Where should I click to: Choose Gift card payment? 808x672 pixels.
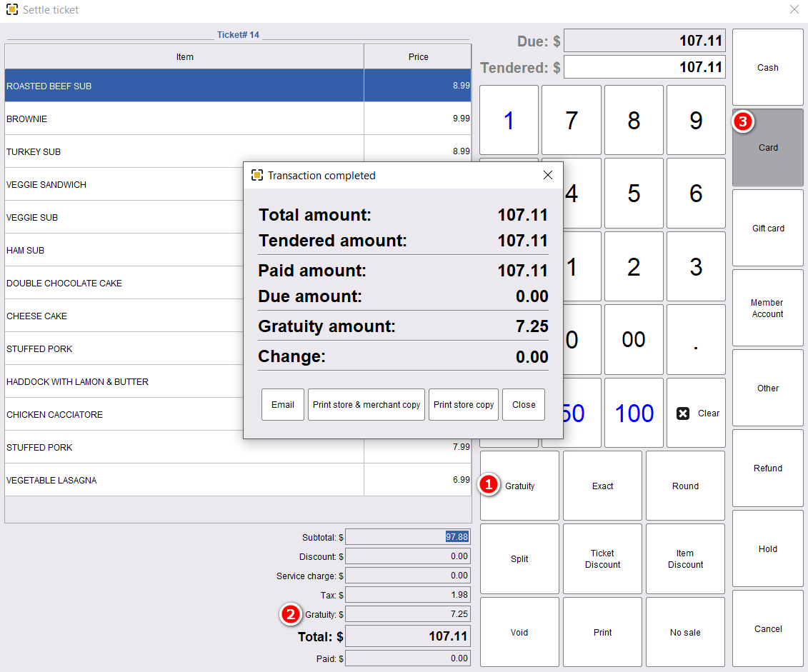click(767, 228)
